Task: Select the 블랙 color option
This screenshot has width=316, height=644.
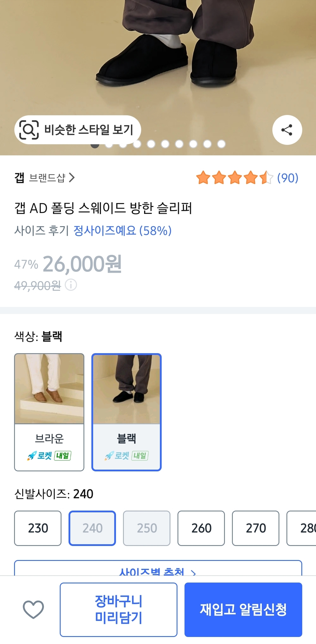Action: tap(127, 412)
